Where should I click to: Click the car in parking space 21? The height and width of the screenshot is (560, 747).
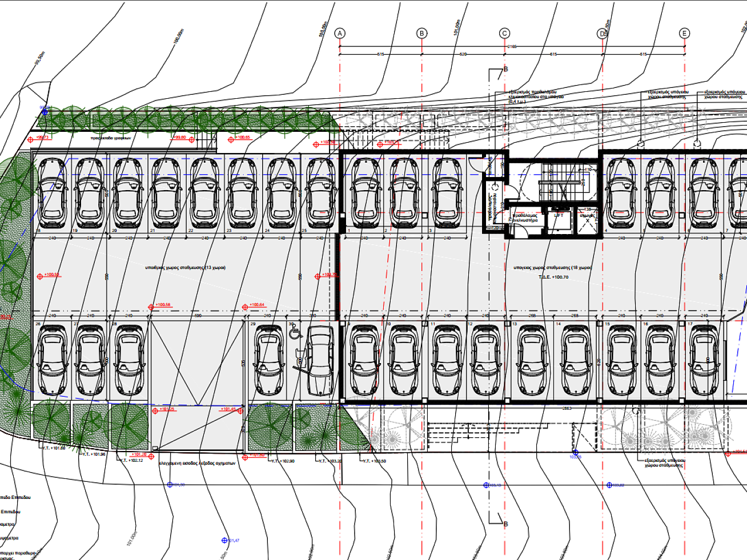tap(166, 193)
